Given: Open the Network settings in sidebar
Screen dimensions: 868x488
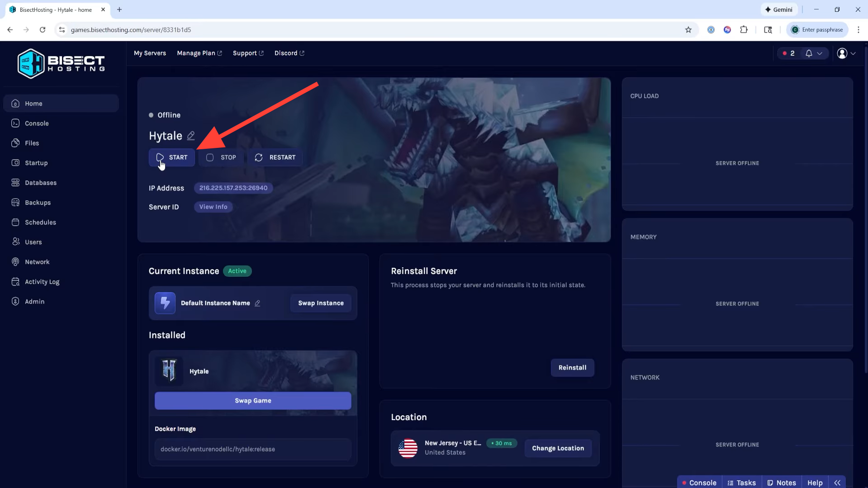Looking at the screenshot, I should pyautogui.click(x=37, y=262).
